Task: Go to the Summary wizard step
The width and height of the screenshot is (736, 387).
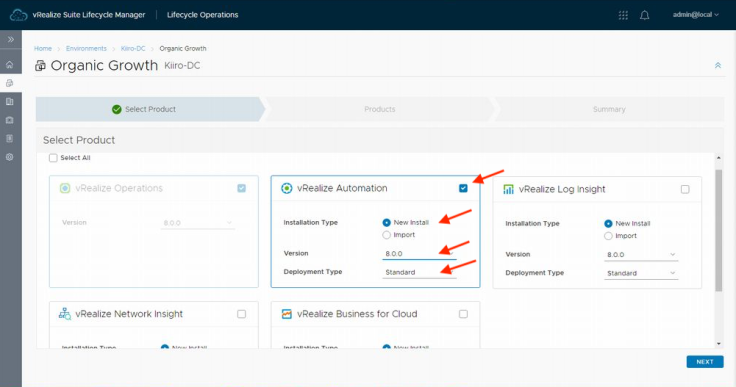Action: (609, 109)
